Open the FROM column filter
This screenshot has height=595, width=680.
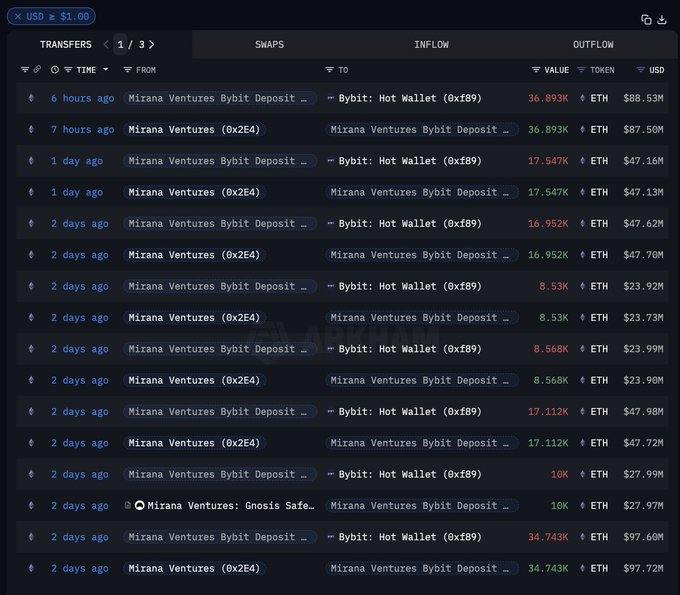127,69
